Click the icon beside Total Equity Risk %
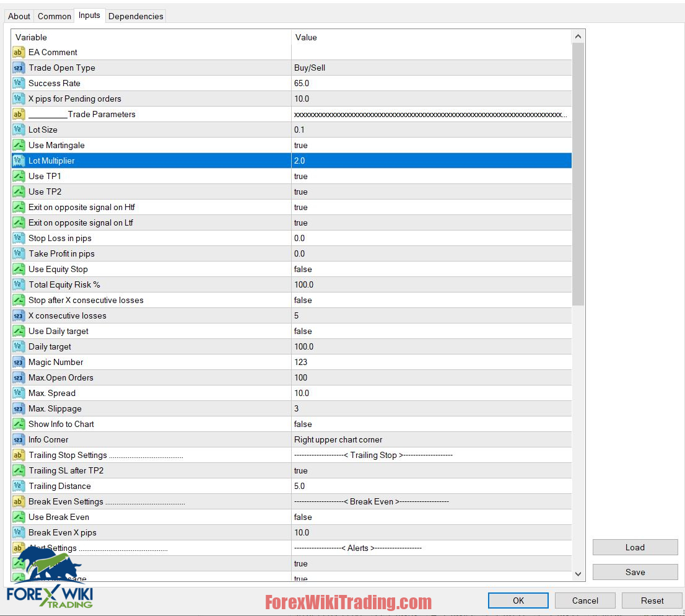 [x=19, y=284]
